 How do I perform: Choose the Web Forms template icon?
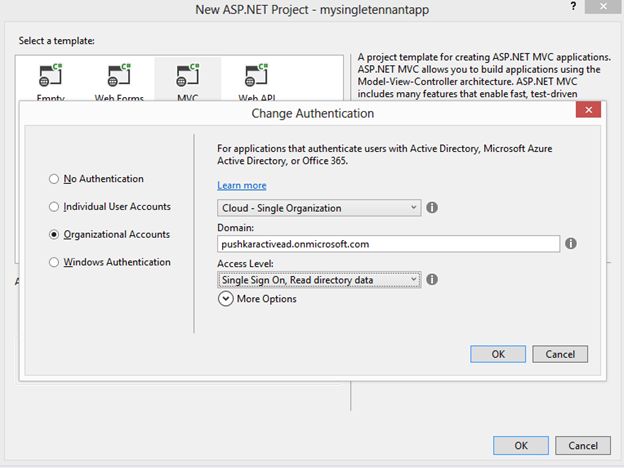tap(119, 75)
